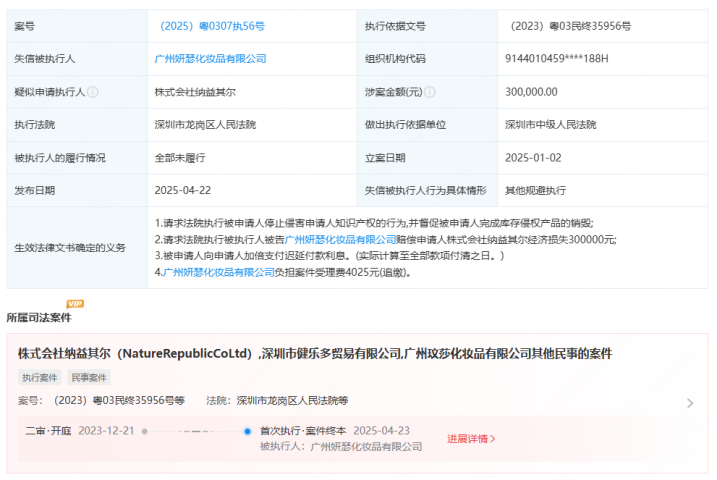
Task: Select 法院: 深圳市龙岗区人民法院等 text
Action: 277,400
